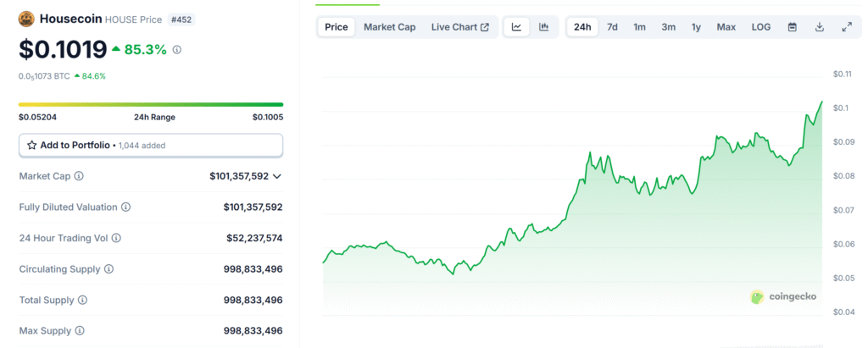This screenshot has width=868, height=348.
Task: Select the Price chart tab
Action: pos(337,27)
